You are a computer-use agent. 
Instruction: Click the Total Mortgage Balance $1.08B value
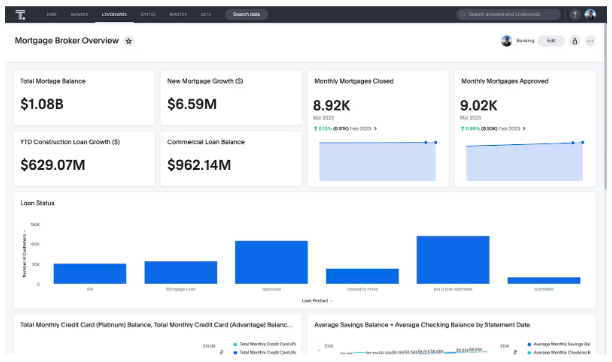(42, 104)
